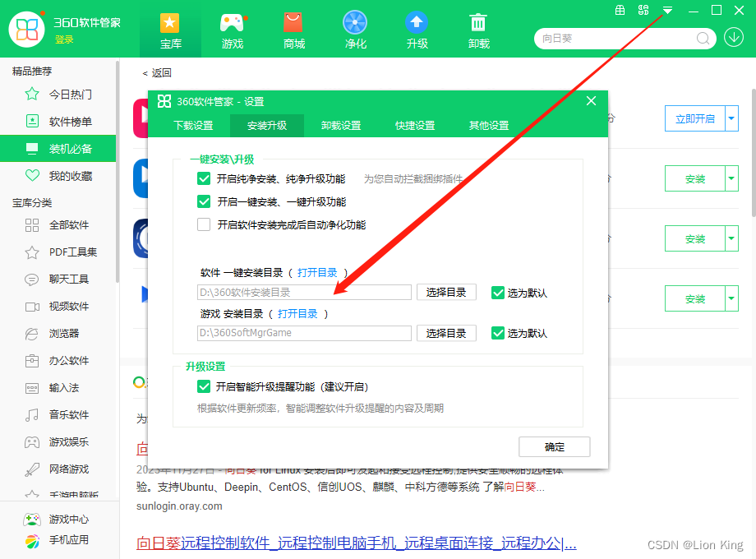The height and width of the screenshot is (559, 756).
Task: Open the download manager arrow icon
Action: point(734,37)
